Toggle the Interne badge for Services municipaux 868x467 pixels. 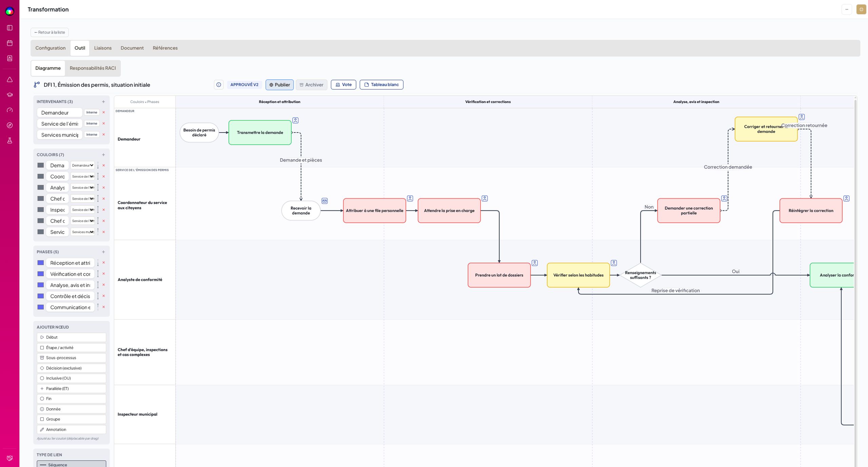click(92, 135)
